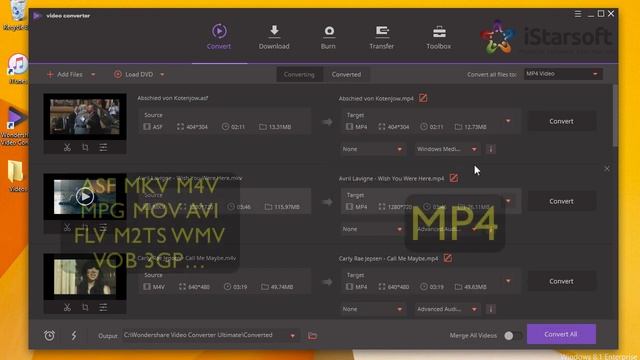Select the Source 13.31MB size text
Viewport: 640px width, 360px height.
tap(276, 127)
